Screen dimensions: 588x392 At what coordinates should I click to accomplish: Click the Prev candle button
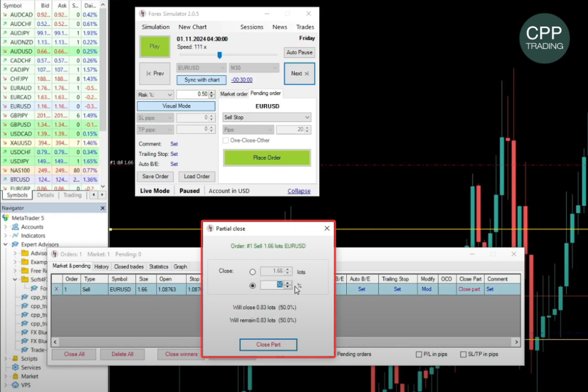(x=155, y=74)
